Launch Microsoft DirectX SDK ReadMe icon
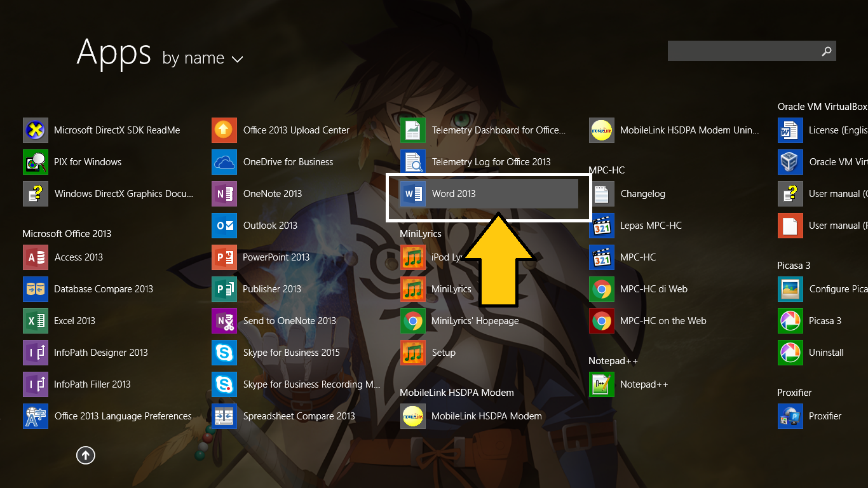This screenshot has width=868, height=488. pyautogui.click(x=36, y=130)
